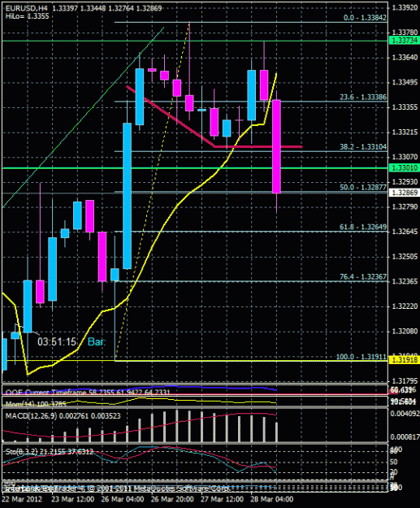Select the 100.0 - 1.31911 Fibonacci level label
Viewport: 420px width, 508px height.
point(362,357)
